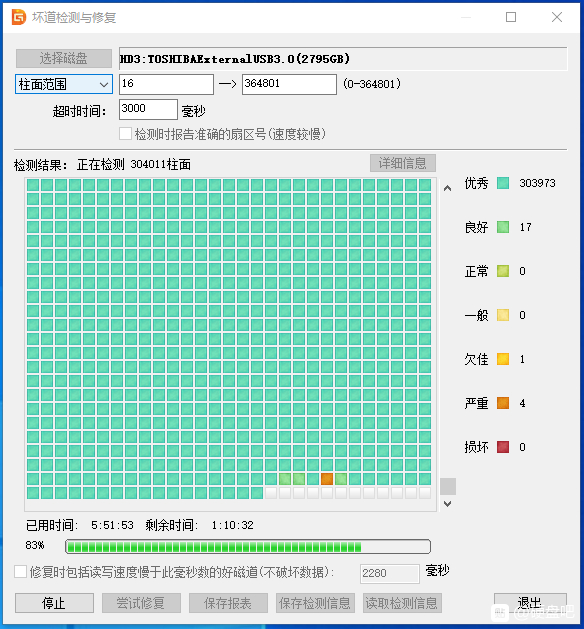Click the 优秀 teal legend swatch
Viewport: 584px width, 629px height.
click(x=503, y=183)
